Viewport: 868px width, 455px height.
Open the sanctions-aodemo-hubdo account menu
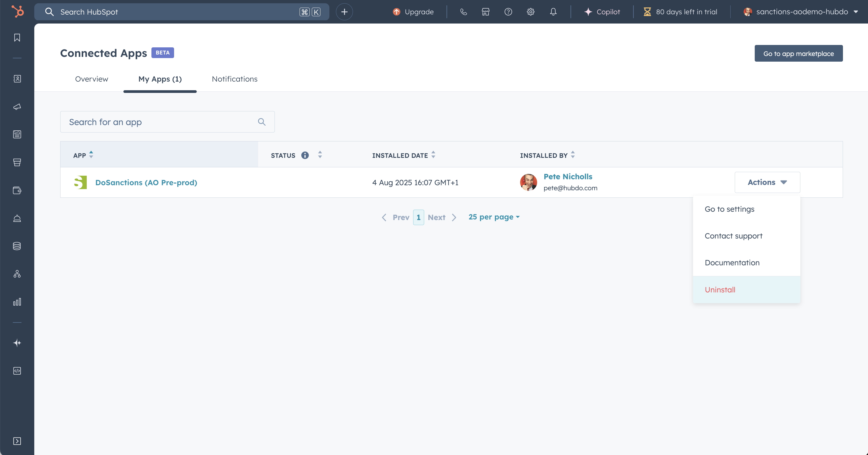[801, 12]
